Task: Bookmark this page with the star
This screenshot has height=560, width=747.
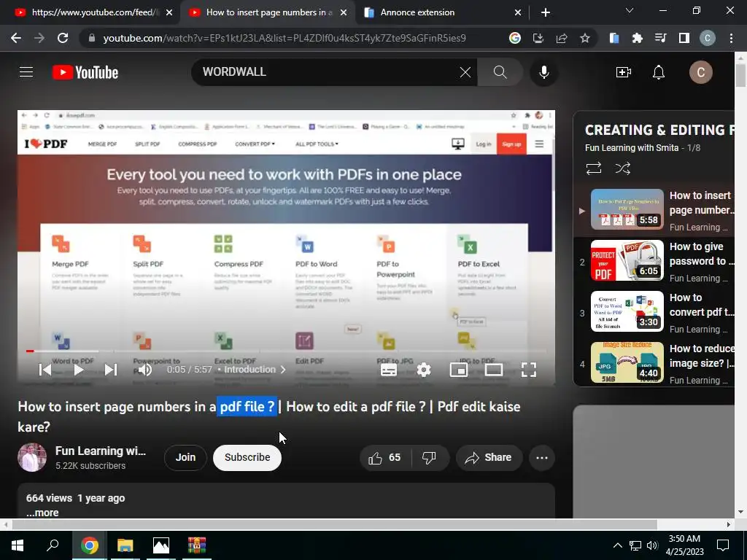Action: point(585,38)
